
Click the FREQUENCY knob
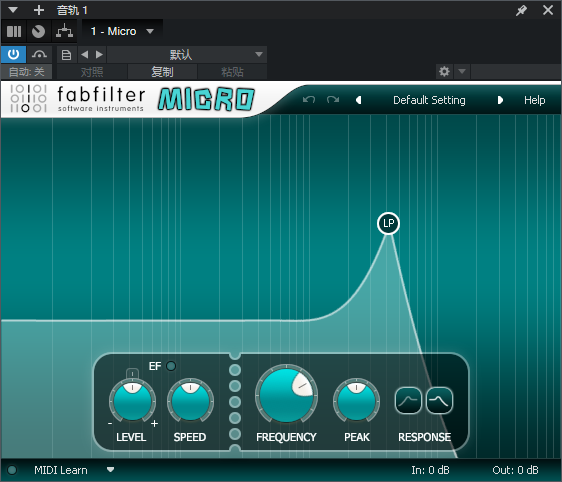[286, 395]
